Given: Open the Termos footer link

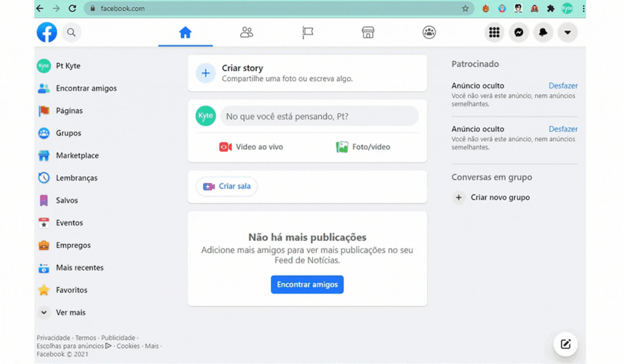Looking at the screenshot, I should click(86, 337).
